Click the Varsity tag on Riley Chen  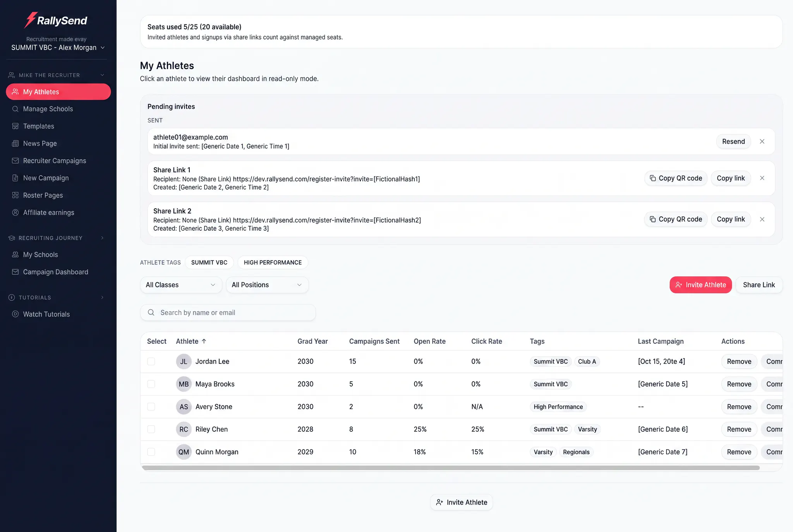point(587,429)
